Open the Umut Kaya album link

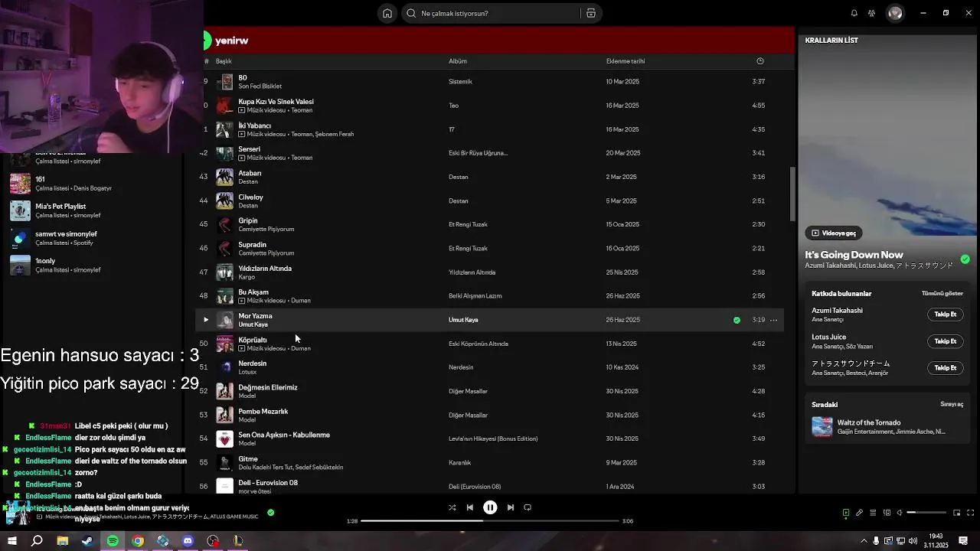pyautogui.click(x=463, y=320)
